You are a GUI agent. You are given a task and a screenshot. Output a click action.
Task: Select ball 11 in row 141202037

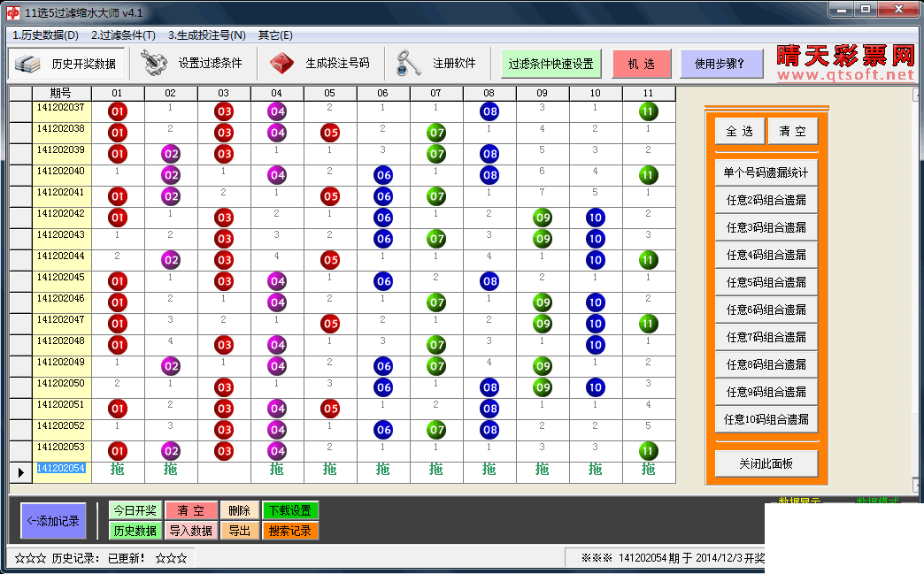tap(648, 111)
